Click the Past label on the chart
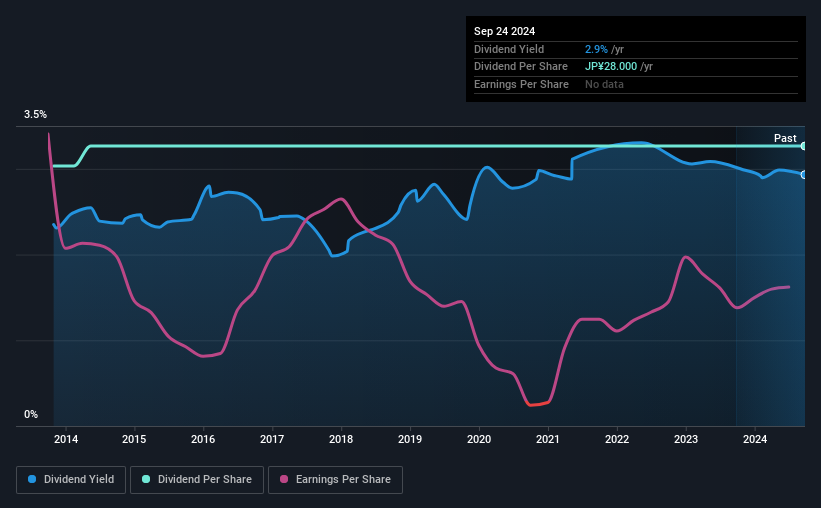The height and width of the screenshot is (508, 821). 785,138
